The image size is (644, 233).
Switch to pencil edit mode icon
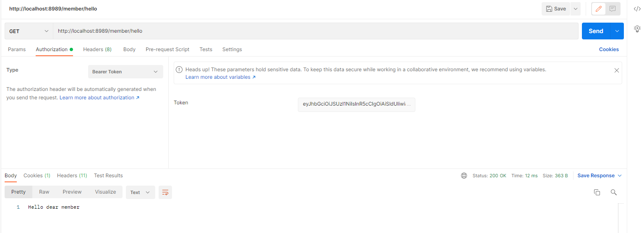598,9
